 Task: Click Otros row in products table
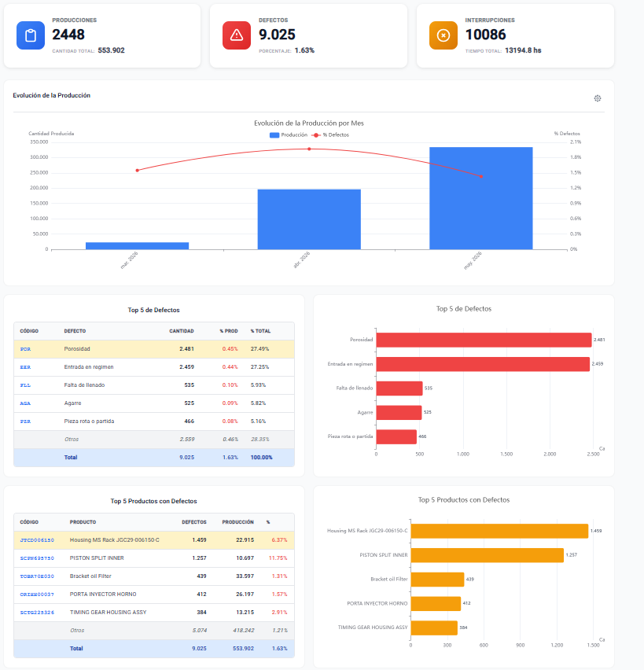click(154, 630)
